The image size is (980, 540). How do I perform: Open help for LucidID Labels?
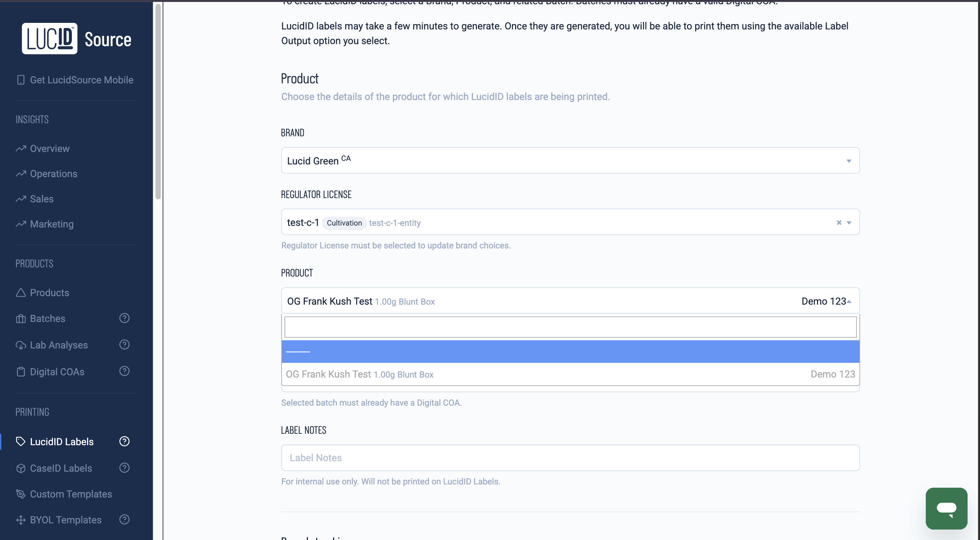(124, 441)
